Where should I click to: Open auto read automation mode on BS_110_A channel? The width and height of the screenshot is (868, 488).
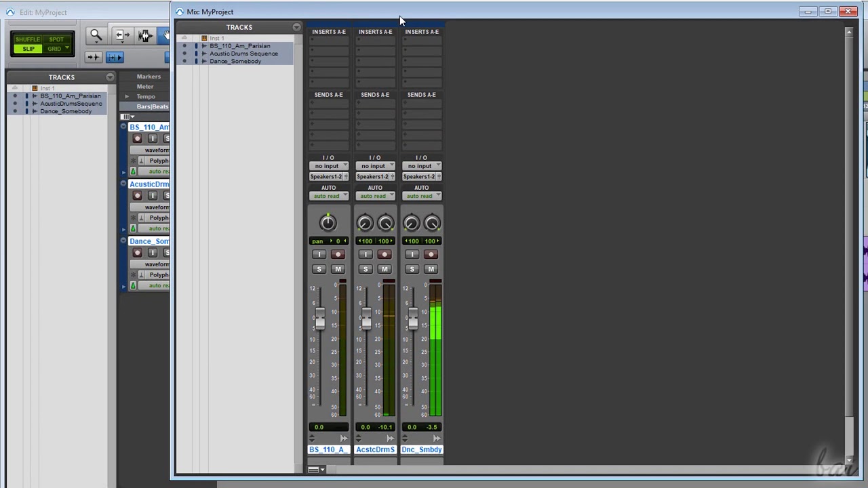pyautogui.click(x=328, y=196)
